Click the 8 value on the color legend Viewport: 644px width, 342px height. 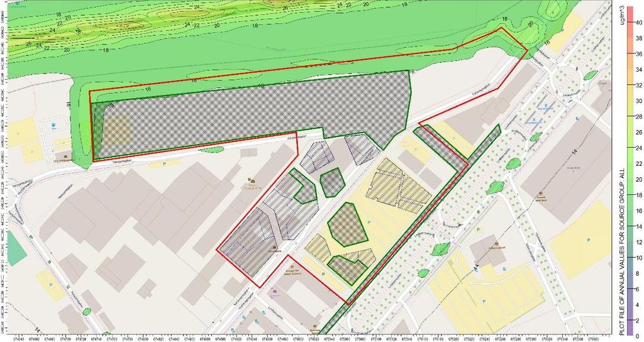pos(638,273)
